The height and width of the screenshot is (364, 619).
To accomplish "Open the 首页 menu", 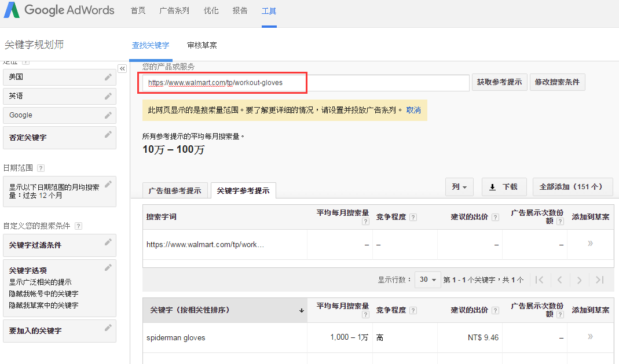I will click(138, 10).
